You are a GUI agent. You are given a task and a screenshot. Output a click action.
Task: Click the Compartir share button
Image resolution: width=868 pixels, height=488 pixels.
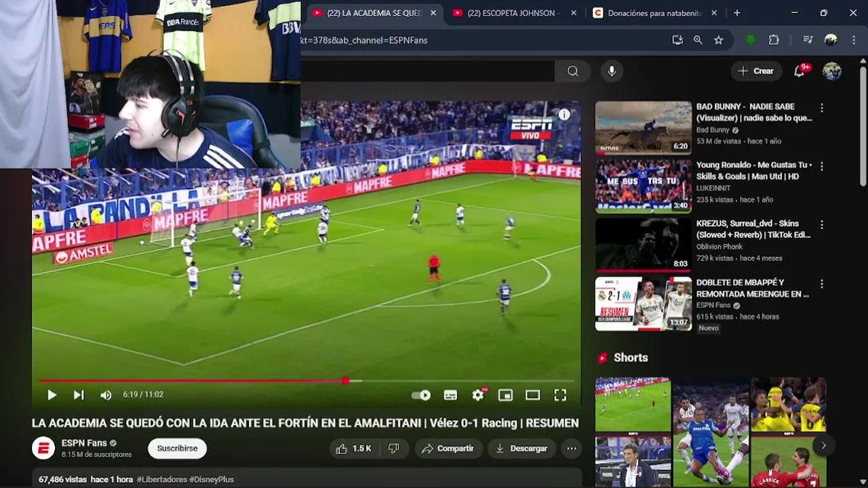[448, 449]
